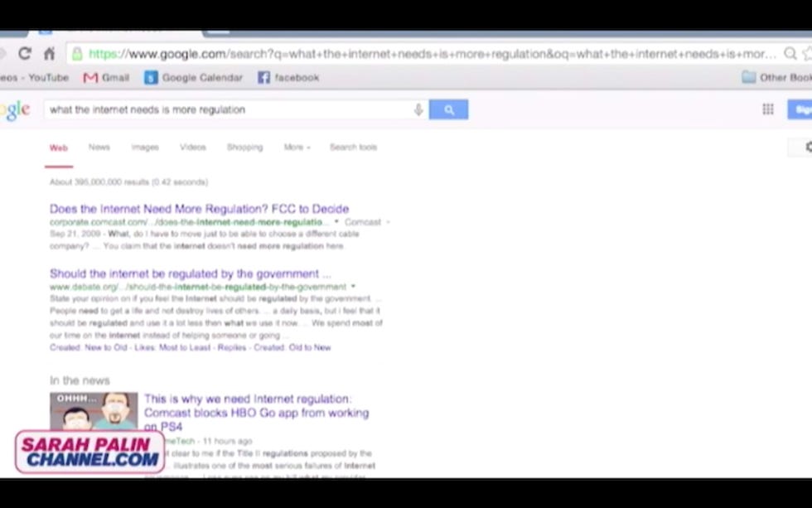Open 'Likes: Most to Least' sublink

coord(172,347)
